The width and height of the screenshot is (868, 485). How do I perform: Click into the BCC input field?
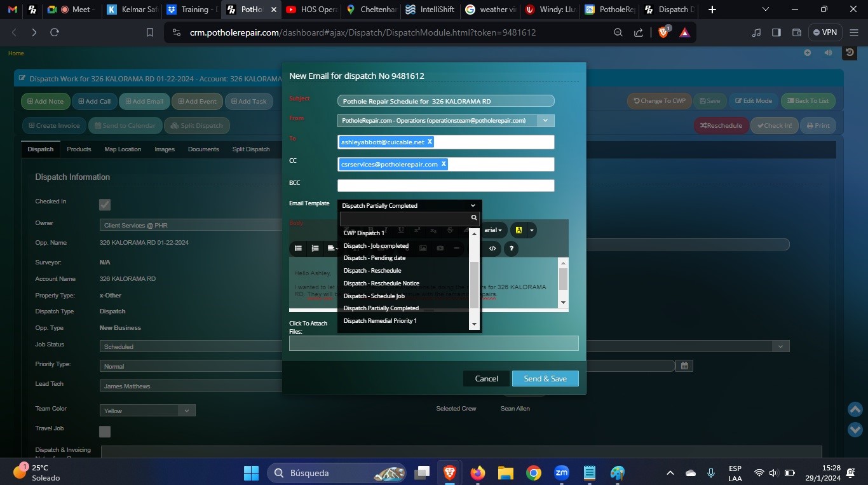(x=445, y=186)
